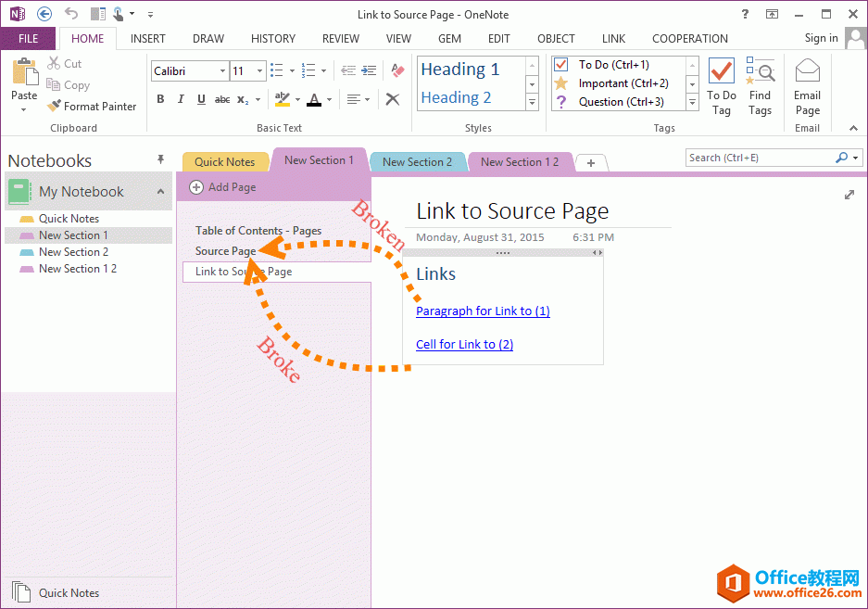Image resolution: width=868 pixels, height=609 pixels.
Task: Switch to the New Section 2 tab
Action: click(x=417, y=162)
